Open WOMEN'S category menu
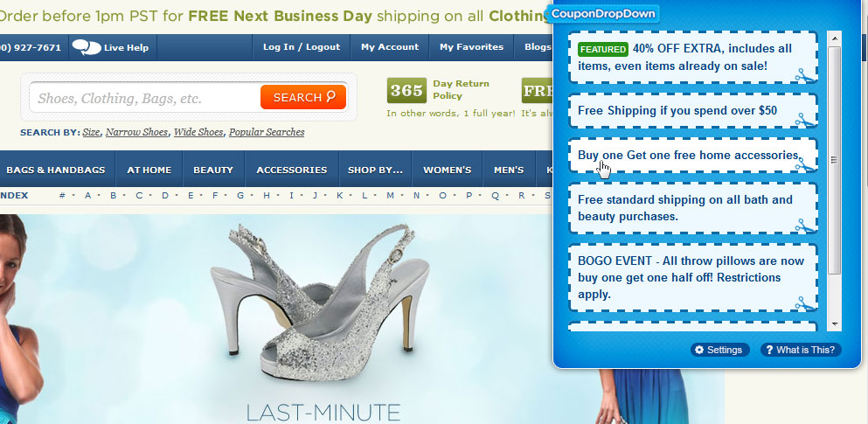 (x=448, y=170)
